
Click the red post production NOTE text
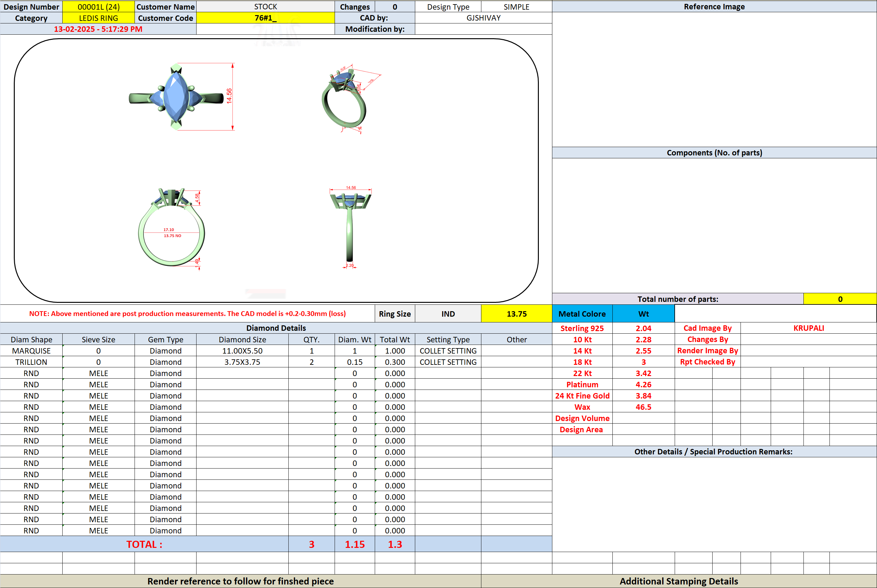(188, 313)
